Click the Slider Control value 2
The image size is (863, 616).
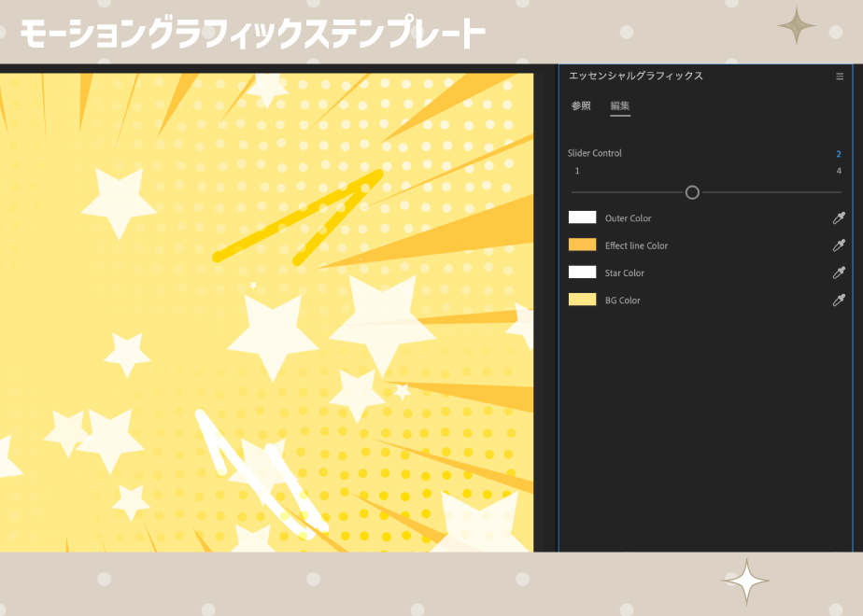(x=839, y=154)
